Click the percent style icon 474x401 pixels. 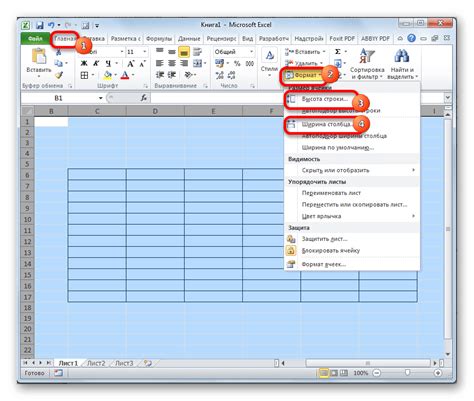coord(237,63)
